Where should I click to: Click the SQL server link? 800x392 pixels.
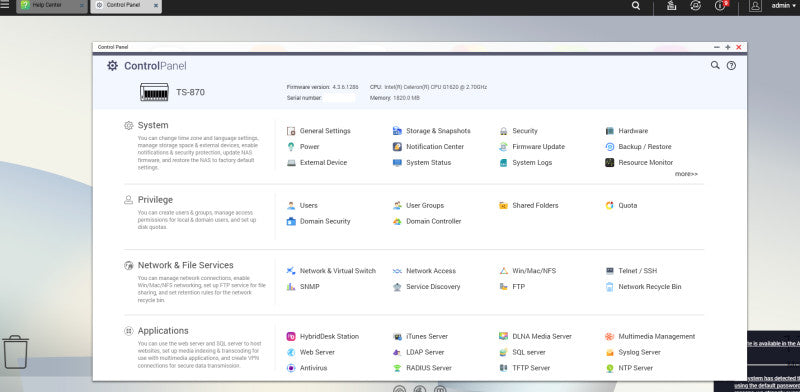tap(529, 353)
